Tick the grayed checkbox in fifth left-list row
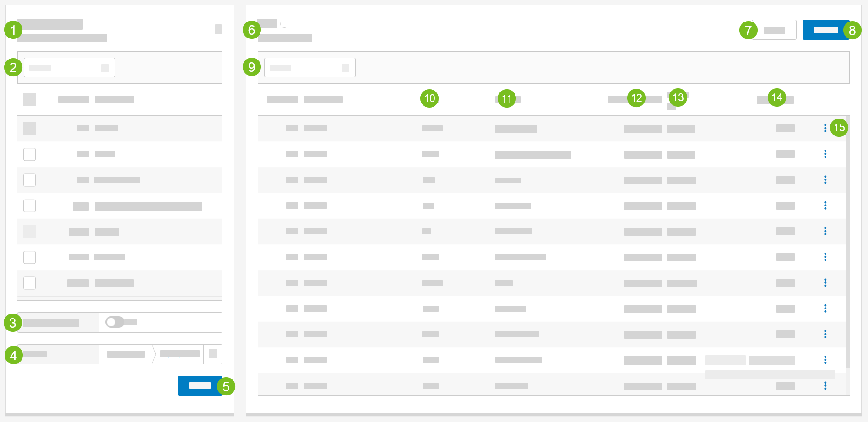The image size is (868, 422). (x=29, y=232)
